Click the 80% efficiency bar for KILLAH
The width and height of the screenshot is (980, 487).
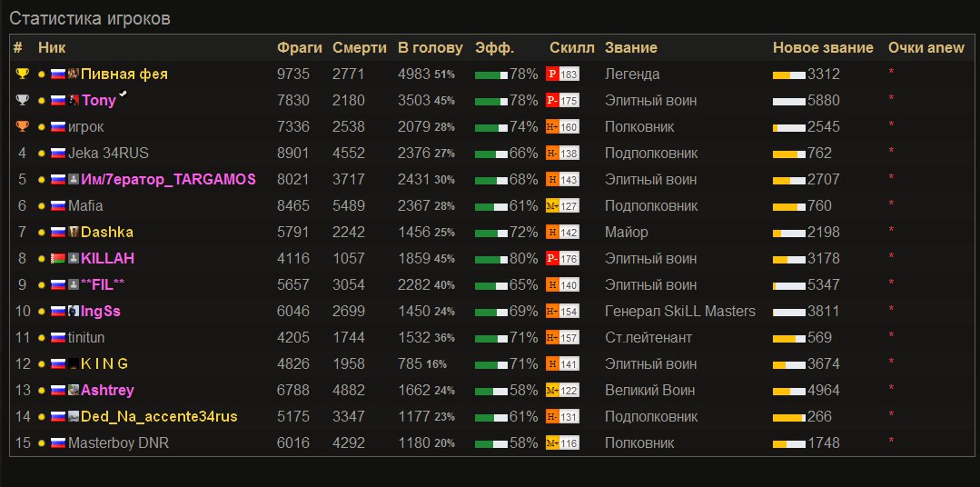[490, 259]
